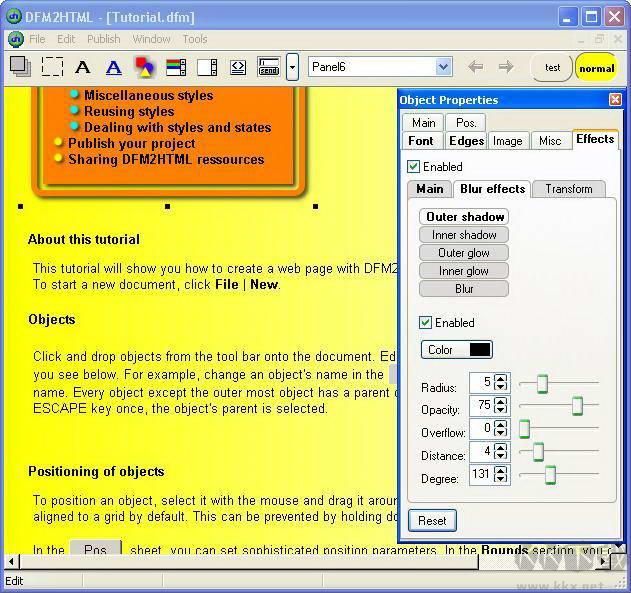Screen dimensions: 631x593
Task: Select the Blur effects sub-tab
Action: tap(493, 189)
